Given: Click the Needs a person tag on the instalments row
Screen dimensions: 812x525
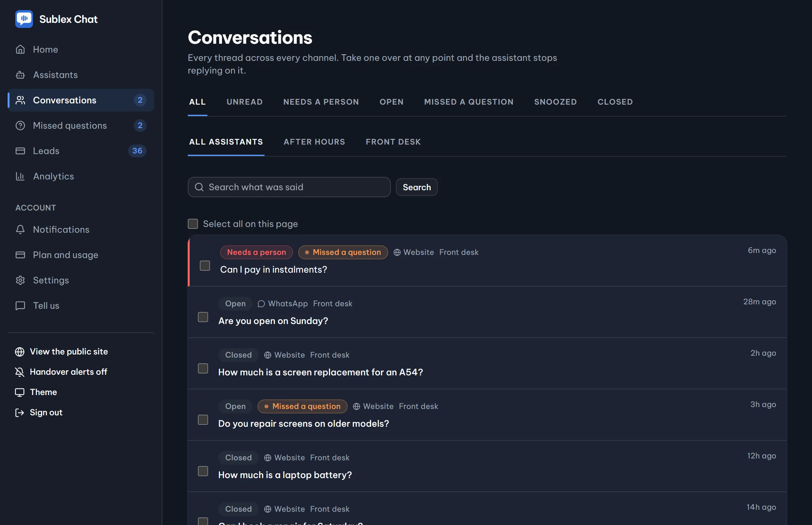Looking at the screenshot, I should click(257, 252).
